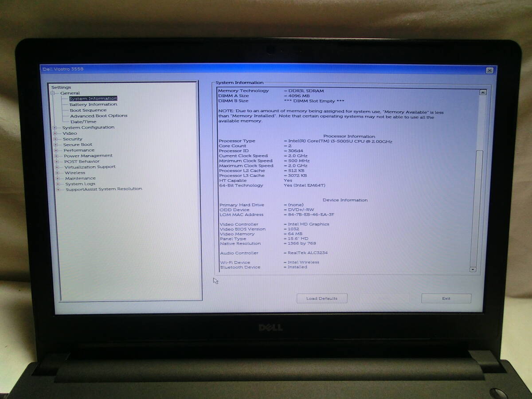532x399 pixels.
Task: Expand the POST Behavior node
Action: (x=57, y=162)
